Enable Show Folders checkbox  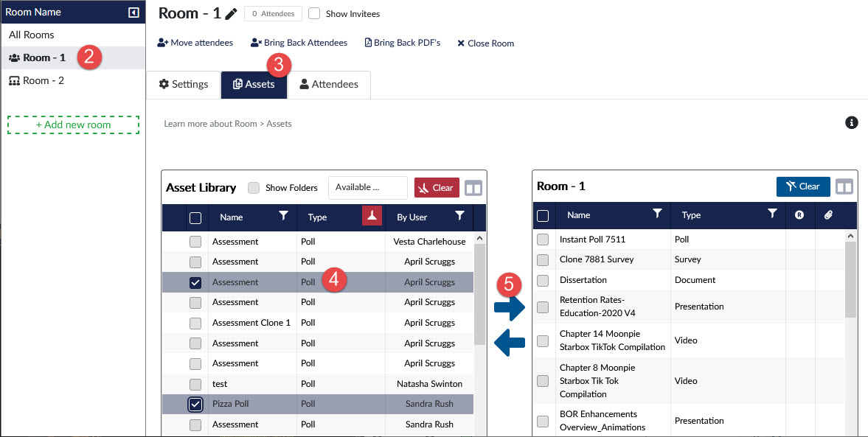[254, 188]
